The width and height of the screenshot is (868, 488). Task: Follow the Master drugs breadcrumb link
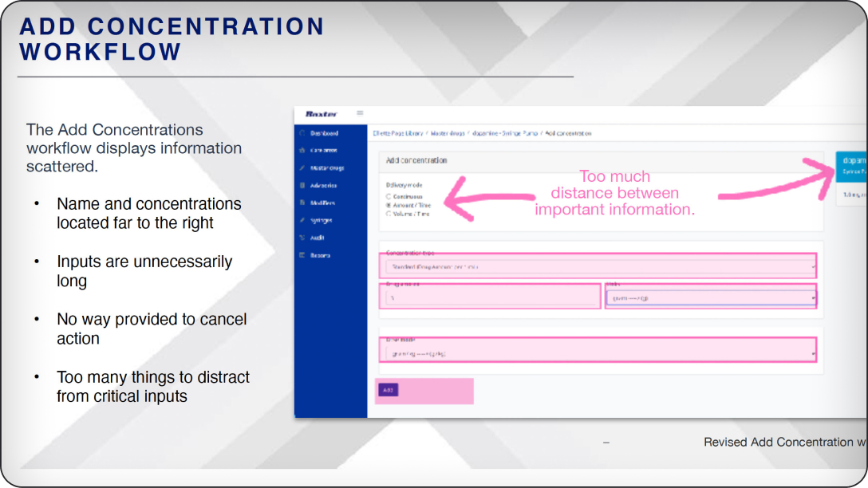pyautogui.click(x=448, y=133)
